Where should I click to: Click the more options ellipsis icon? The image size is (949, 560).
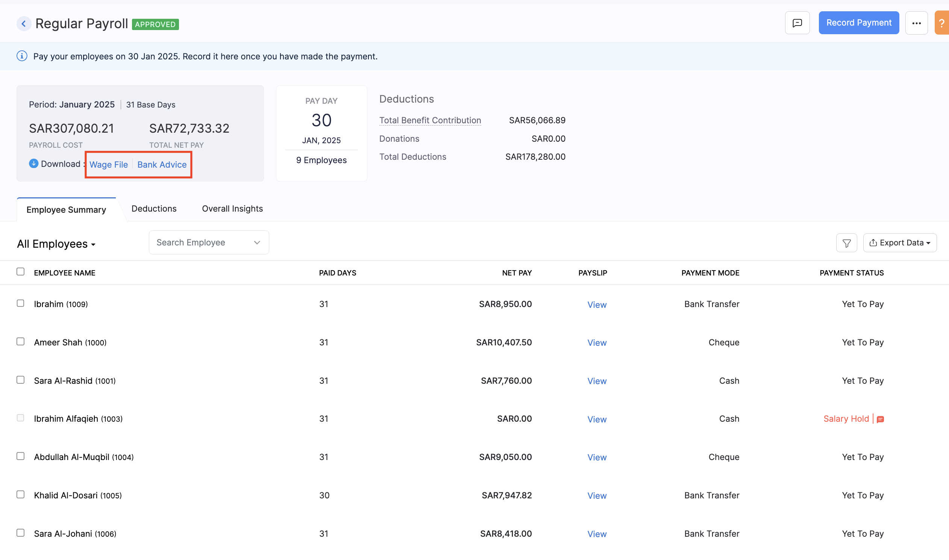[x=916, y=23]
